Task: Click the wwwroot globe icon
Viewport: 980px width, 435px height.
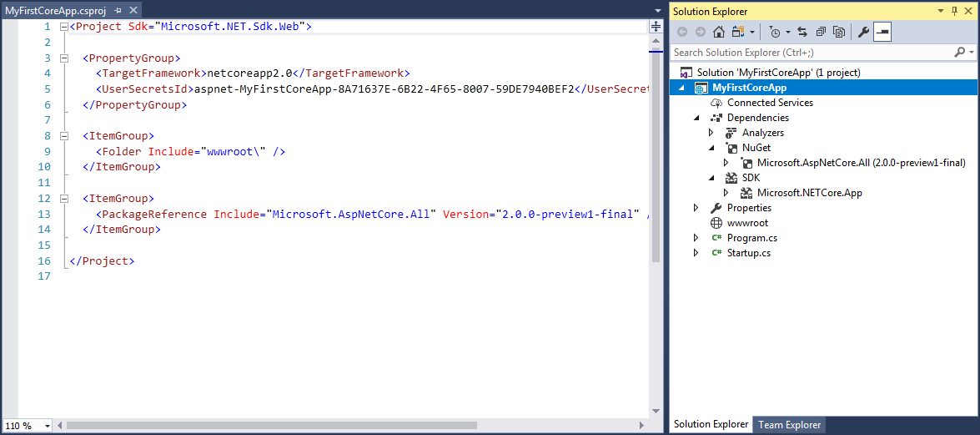Action: 716,223
